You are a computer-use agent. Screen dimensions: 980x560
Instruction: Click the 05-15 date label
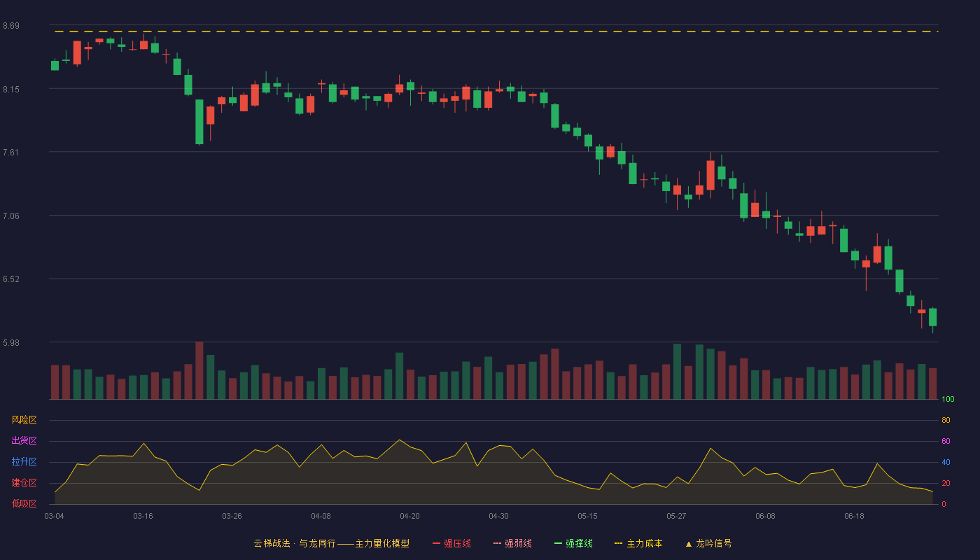(587, 516)
